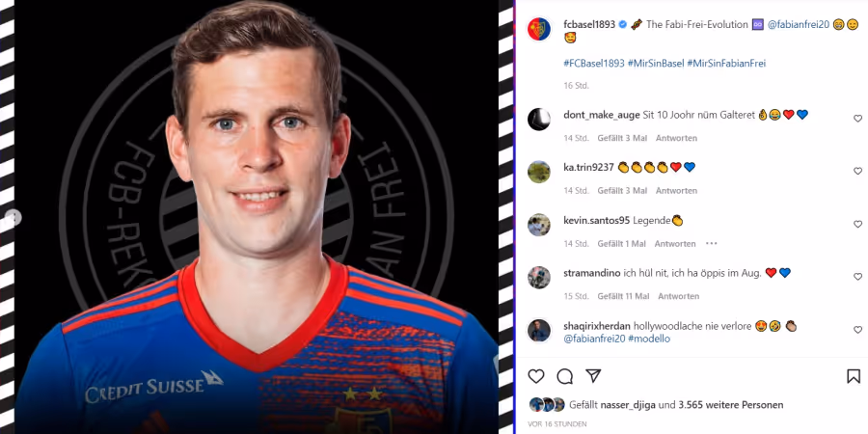Open the #MirSinFabianFrei hashtag
Image resolution: width=868 pixels, height=434 pixels.
tap(726, 63)
